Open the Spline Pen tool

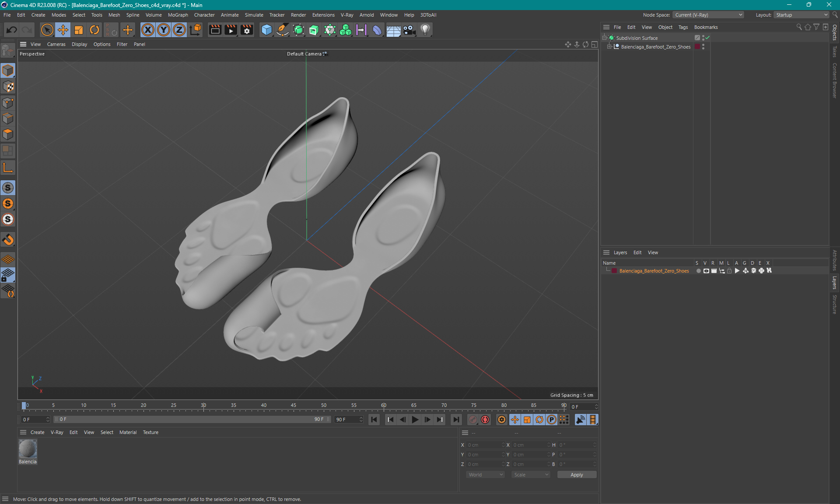point(283,30)
